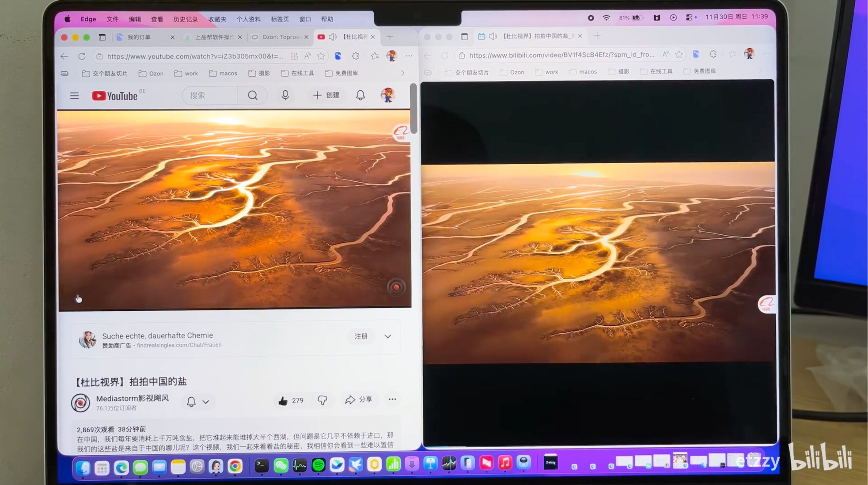
Task: Refresh the YouTube page
Action: (x=82, y=56)
